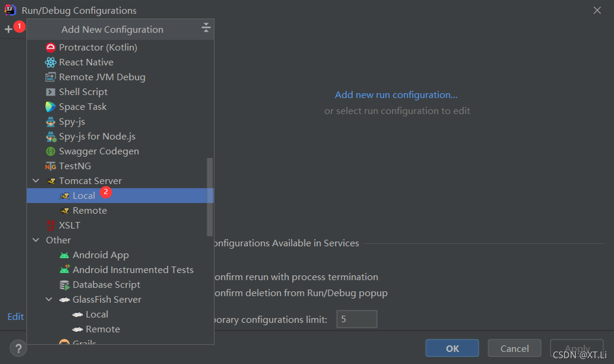Choose Swagger Codegen entry
Viewport: 614px width, 364px height.
[x=120, y=151]
